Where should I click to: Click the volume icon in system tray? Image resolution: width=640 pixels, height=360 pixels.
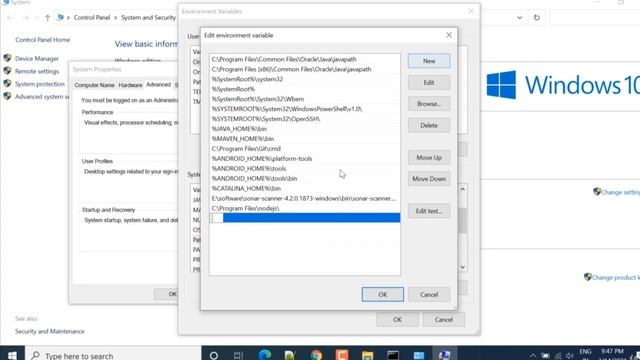570,356
